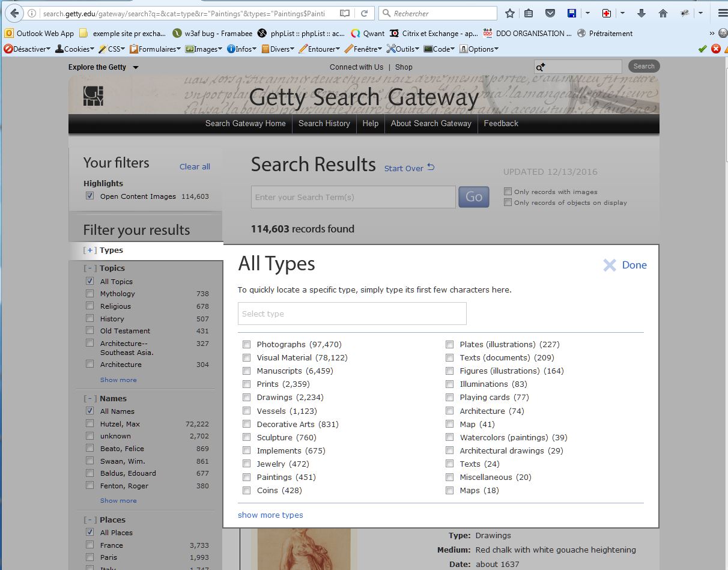Open the Feedback navigation item
Screen dimensions: 728x570
pos(501,123)
